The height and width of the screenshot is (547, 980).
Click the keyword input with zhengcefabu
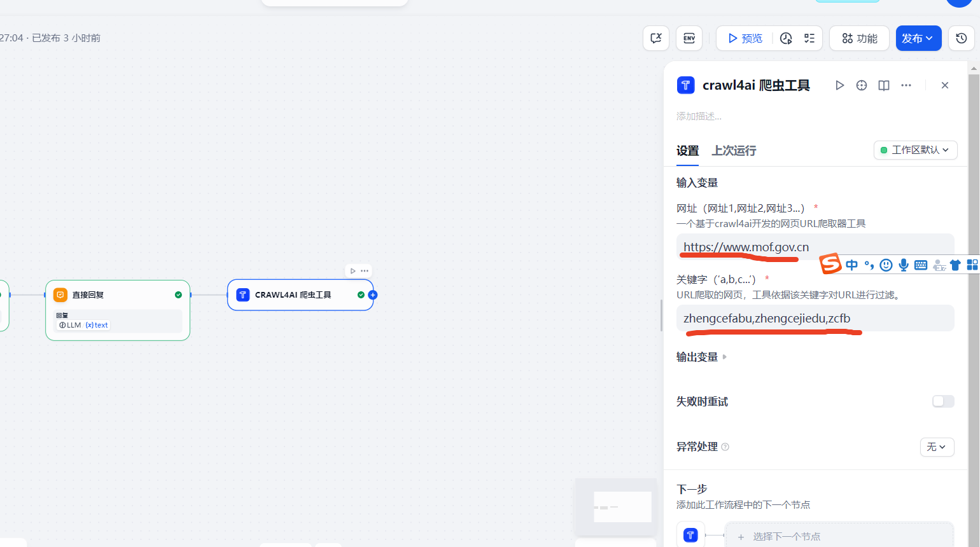tap(815, 318)
